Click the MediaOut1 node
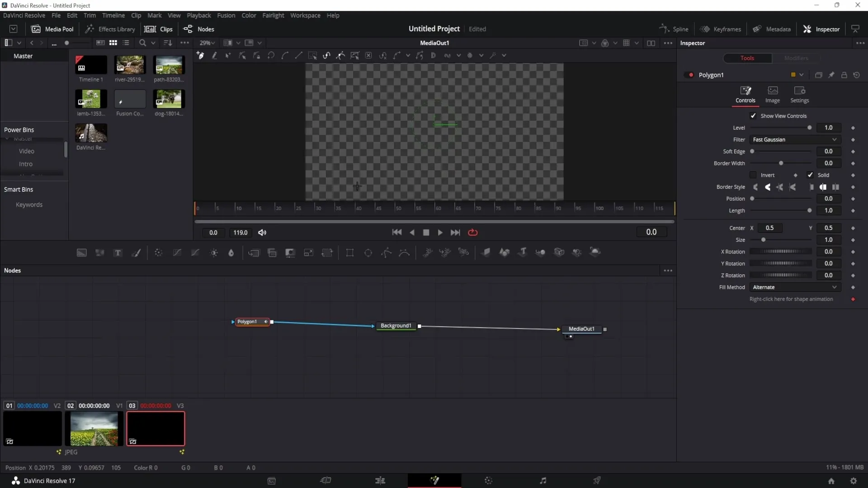The width and height of the screenshot is (868, 488). tap(582, 328)
